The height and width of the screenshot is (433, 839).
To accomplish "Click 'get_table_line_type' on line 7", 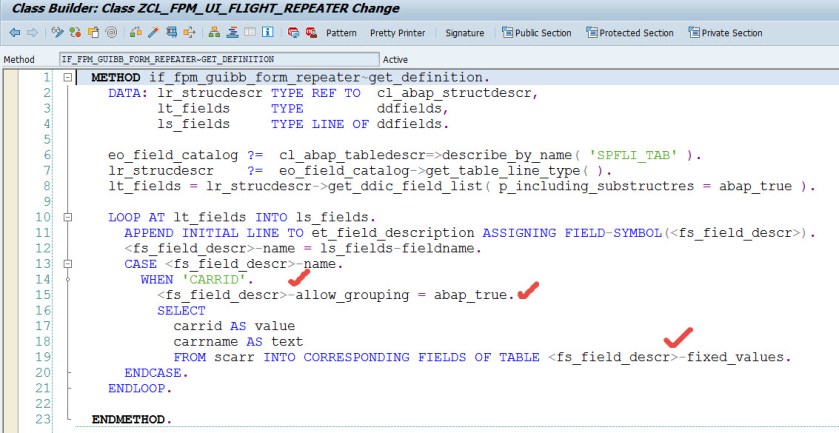I will click(502, 171).
